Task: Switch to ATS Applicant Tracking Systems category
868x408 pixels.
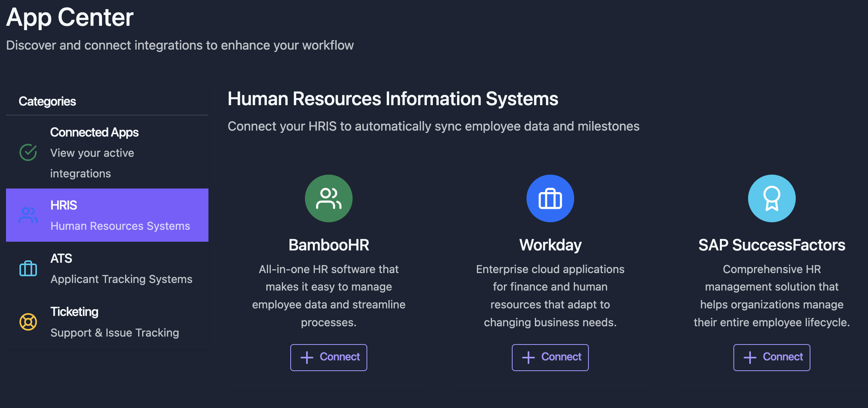Action: coord(107,269)
